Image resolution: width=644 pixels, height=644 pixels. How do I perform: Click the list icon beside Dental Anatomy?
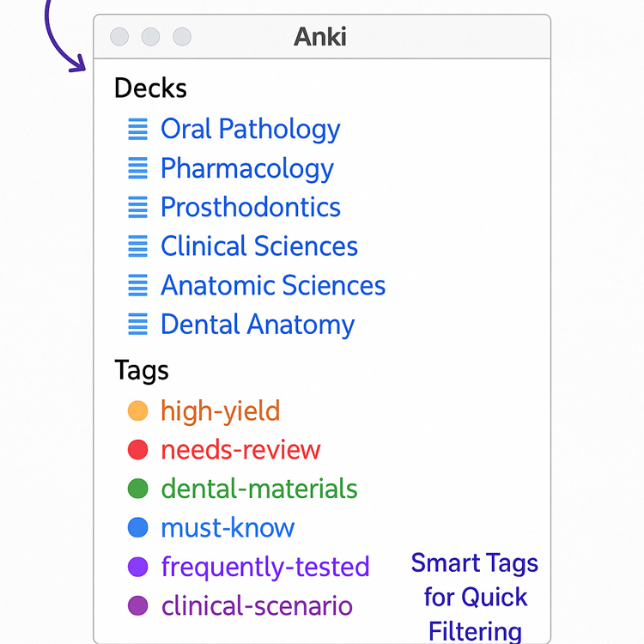(x=137, y=324)
